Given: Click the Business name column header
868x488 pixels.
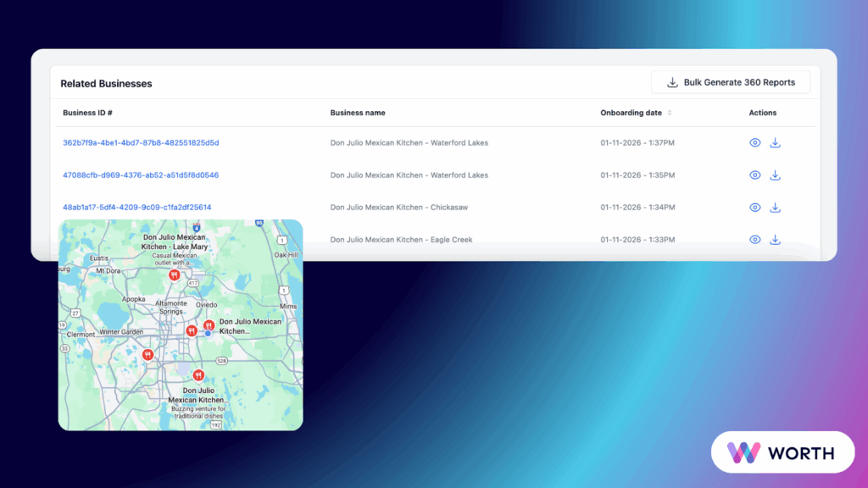Looking at the screenshot, I should point(358,113).
